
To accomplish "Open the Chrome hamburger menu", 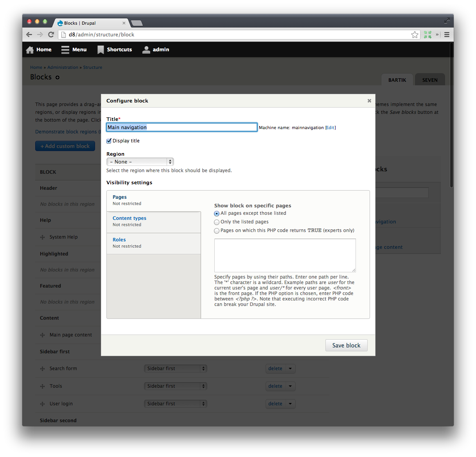I will pyautogui.click(x=447, y=35).
